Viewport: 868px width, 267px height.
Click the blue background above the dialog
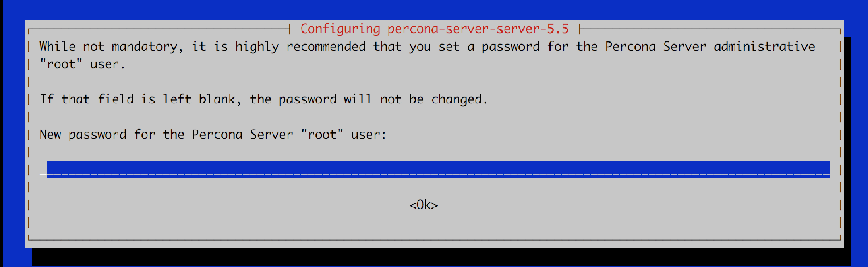pos(434,9)
